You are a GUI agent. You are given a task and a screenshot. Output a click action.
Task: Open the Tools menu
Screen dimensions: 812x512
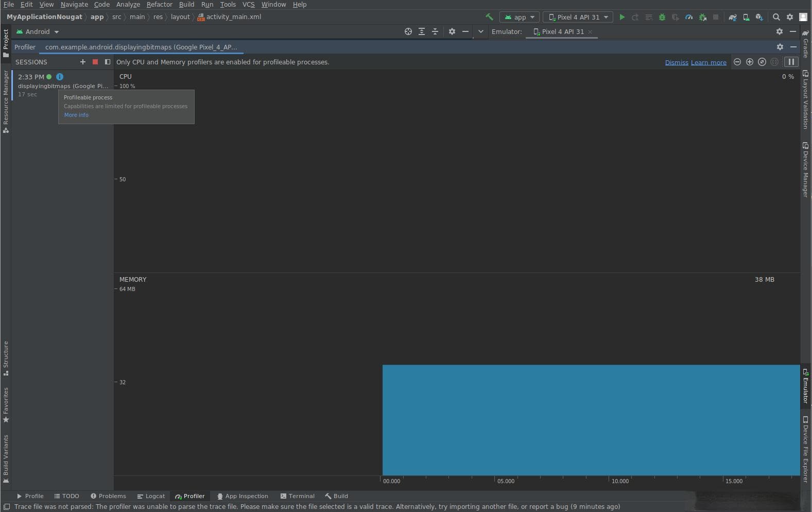pyautogui.click(x=228, y=4)
